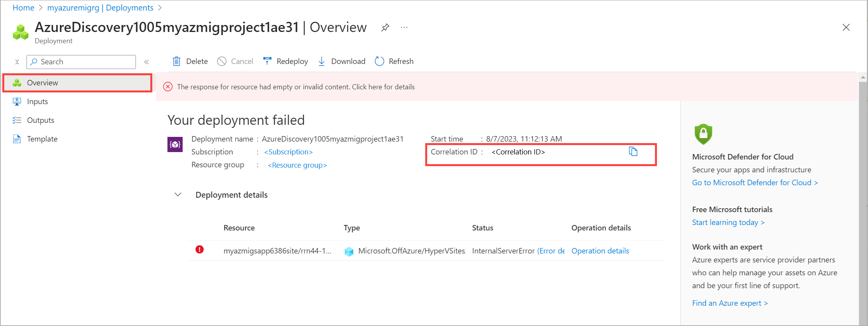Viewport: 868px width, 326px height.
Task: Click the error icon beside myazmigsapp6386site resource
Action: (200, 250)
